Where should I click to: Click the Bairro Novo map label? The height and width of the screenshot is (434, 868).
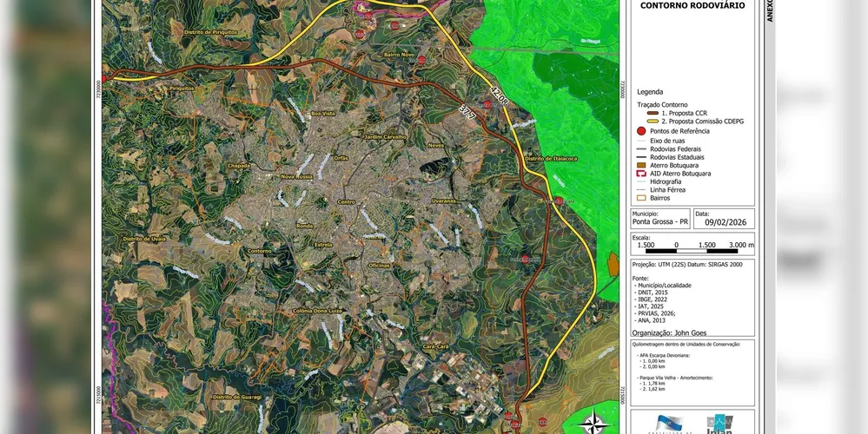click(x=399, y=55)
